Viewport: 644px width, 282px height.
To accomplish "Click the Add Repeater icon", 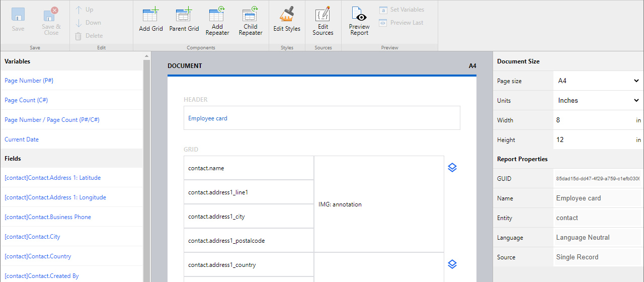I will click(217, 14).
